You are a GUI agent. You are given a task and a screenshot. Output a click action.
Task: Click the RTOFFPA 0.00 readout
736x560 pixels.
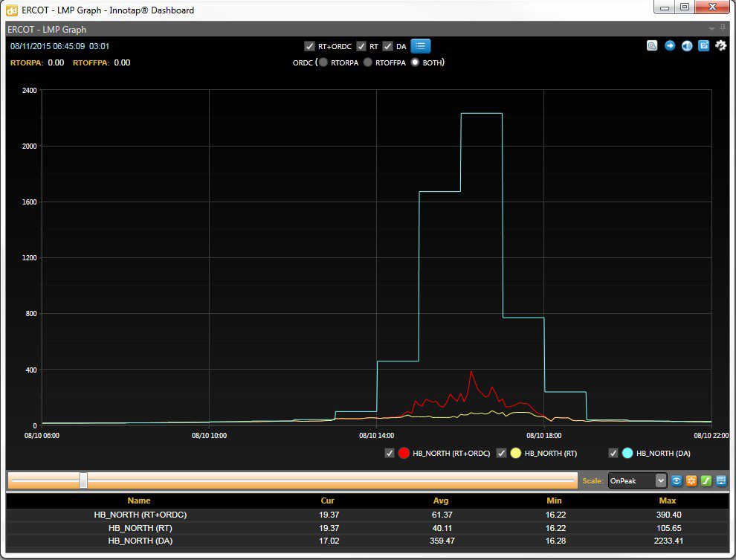[101, 62]
